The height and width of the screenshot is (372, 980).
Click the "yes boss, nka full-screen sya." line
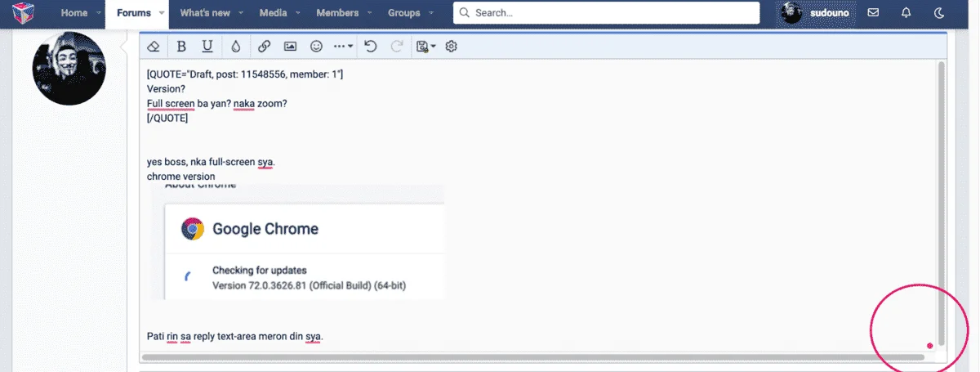[211, 162]
